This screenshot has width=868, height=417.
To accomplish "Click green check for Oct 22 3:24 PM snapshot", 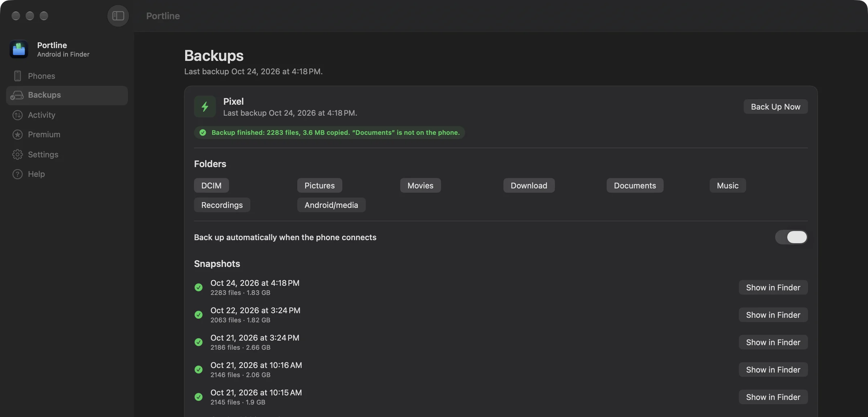I will [198, 315].
